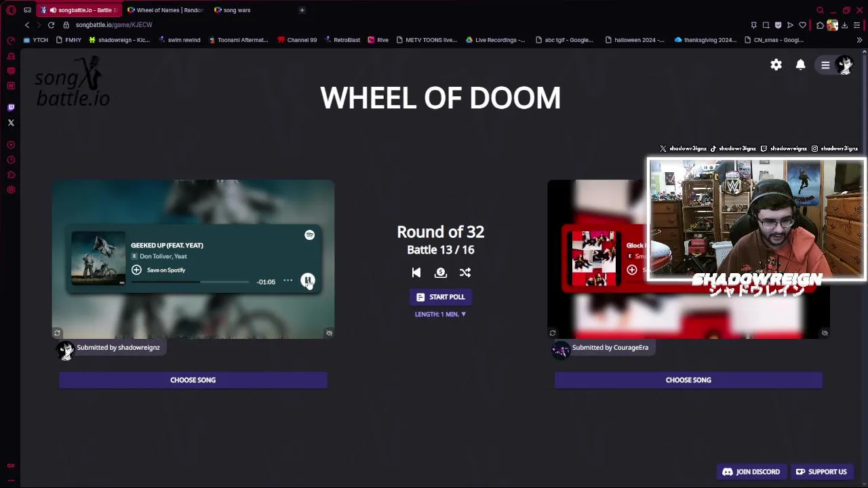Open three-dot options on Geeked Up player
Screen dimensions: 868x488
coord(288,281)
